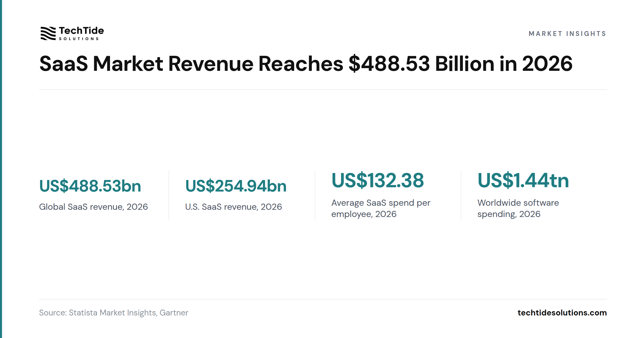644x338 pixels.
Task: Select the US$132.38 figure
Action: coord(378,180)
